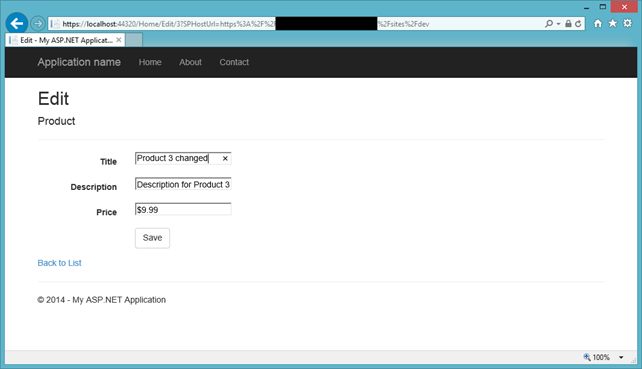Click into the Description input field

(183, 184)
